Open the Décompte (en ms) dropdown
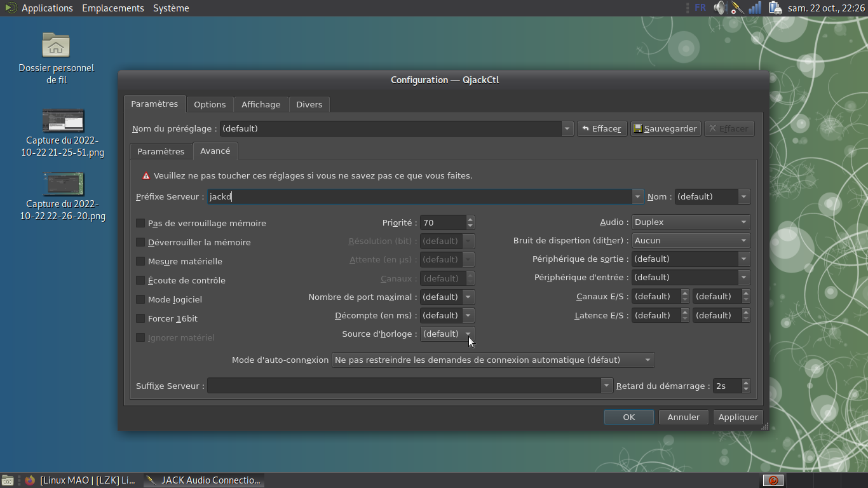The image size is (868, 488). (x=447, y=315)
